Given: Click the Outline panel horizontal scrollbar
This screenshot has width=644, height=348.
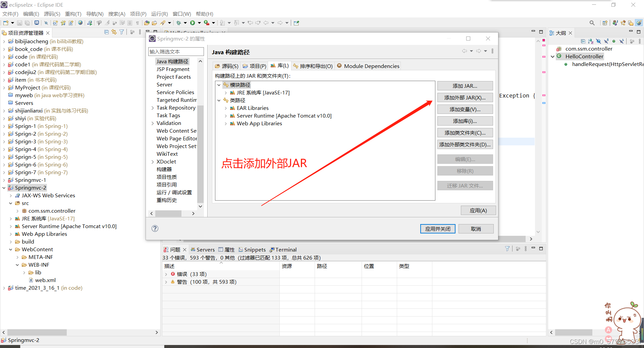Looking at the screenshot, I should [574, 332].
